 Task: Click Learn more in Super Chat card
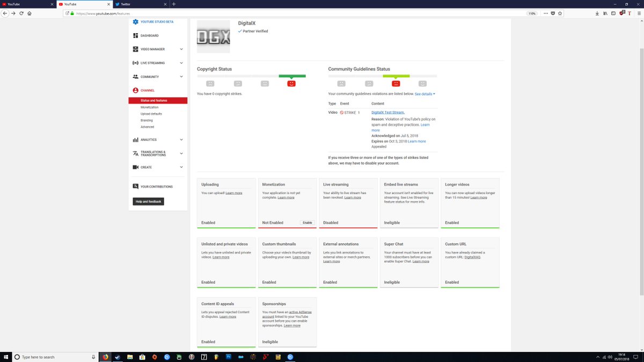coord(421,261)
